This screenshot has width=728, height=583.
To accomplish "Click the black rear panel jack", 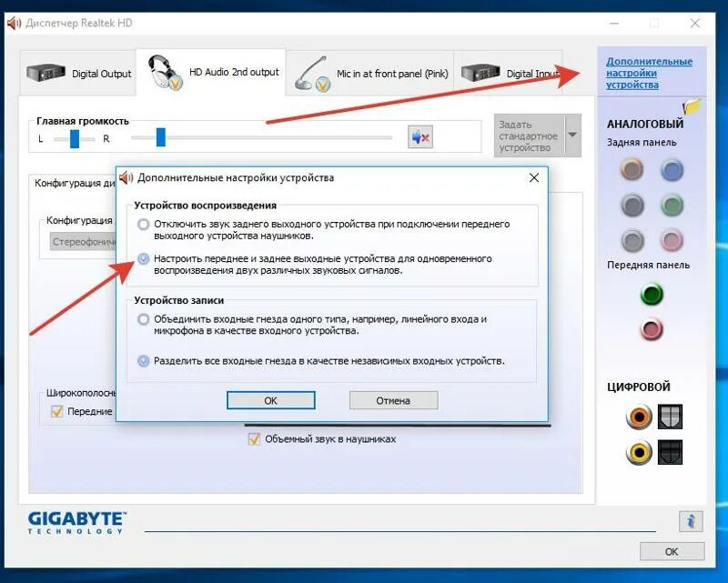I will [632, 205].
